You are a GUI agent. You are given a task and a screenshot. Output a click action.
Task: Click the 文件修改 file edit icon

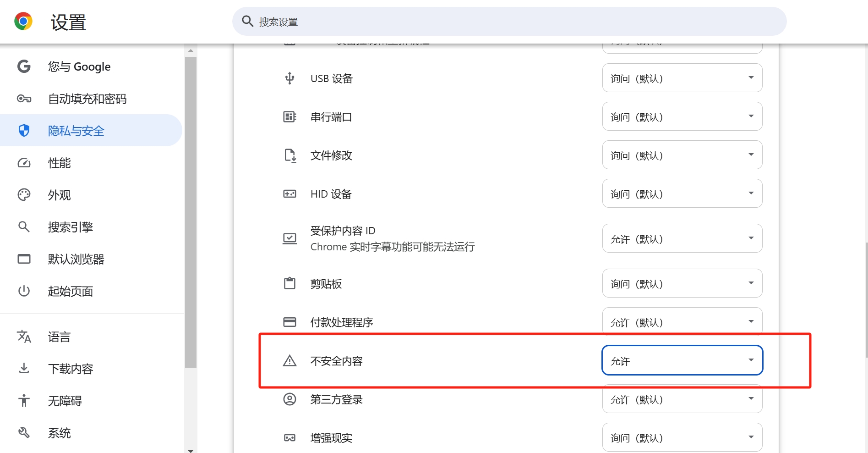coord(289,155)
